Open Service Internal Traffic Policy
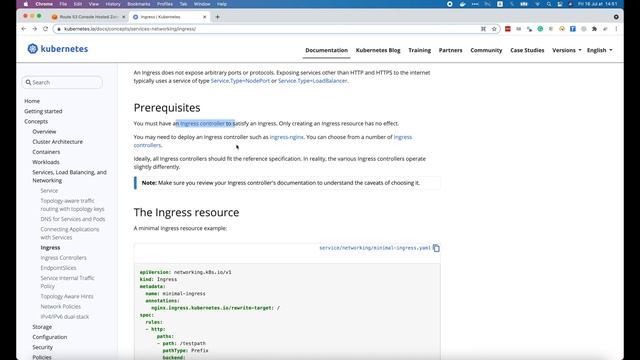 pyautogui.click(x=67, y=282)
